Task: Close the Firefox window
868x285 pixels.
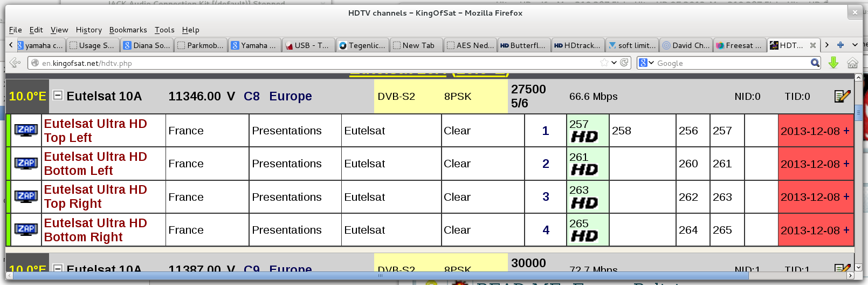Action: (x=855, y=12)
